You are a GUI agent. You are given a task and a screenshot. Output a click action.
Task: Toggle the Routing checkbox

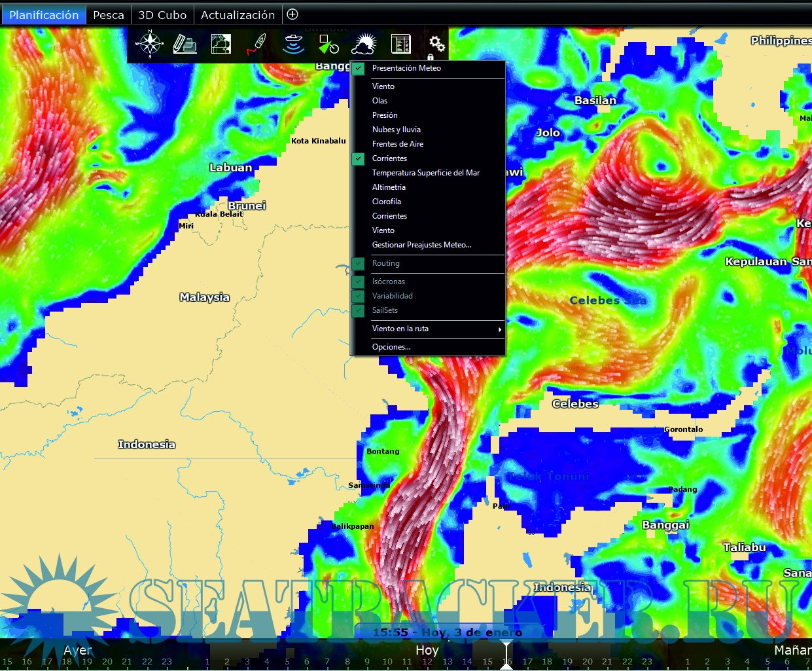(x=359, y=263)
